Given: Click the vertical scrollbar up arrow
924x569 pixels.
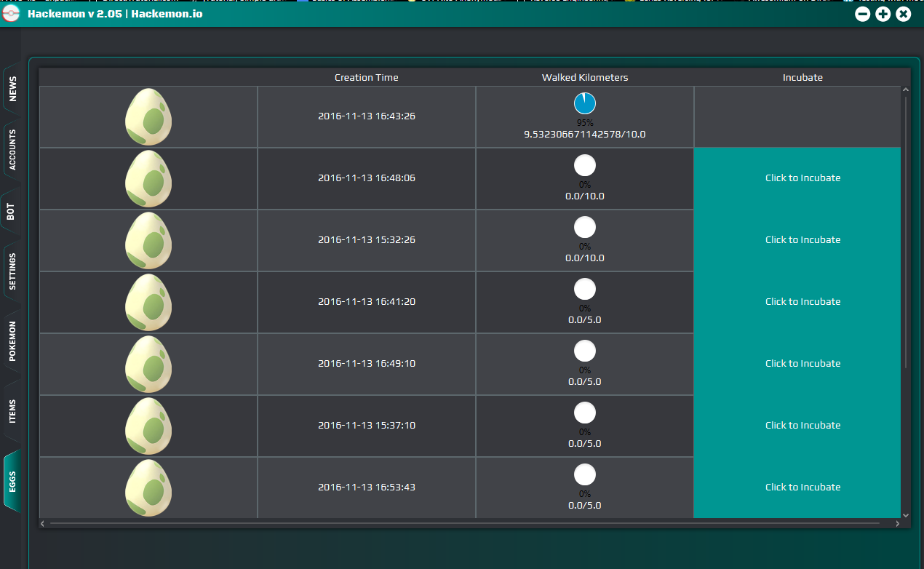Looking at the screenshot, I should click(906, 90).
